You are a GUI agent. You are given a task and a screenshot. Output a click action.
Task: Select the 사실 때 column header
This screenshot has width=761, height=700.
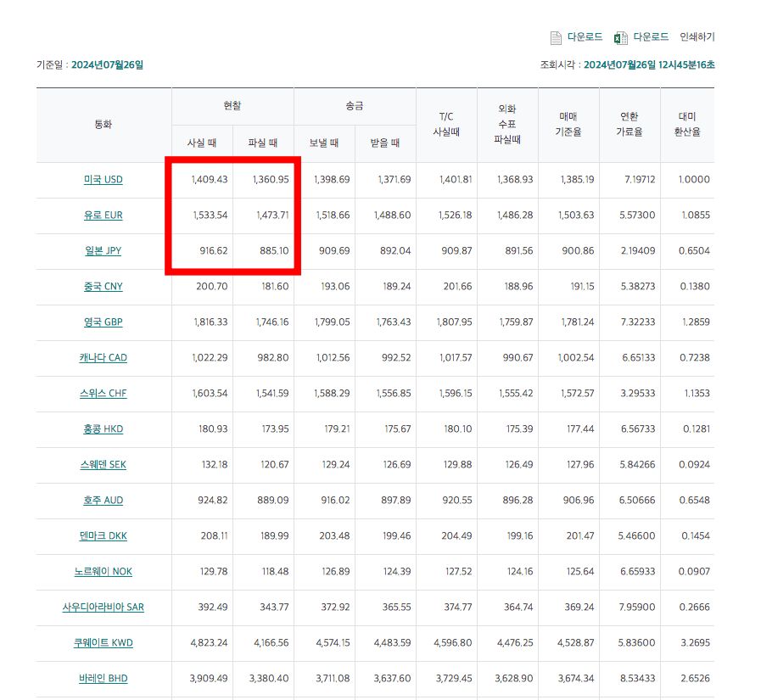pos(202,143)
